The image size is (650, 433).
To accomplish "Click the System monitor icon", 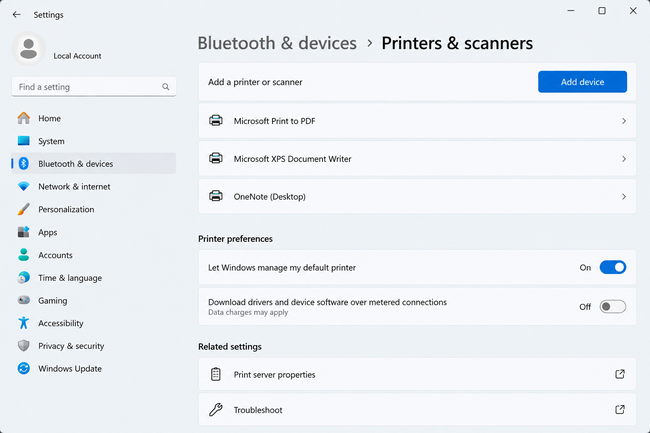I will pyautogui.click(x=24, y=141).
